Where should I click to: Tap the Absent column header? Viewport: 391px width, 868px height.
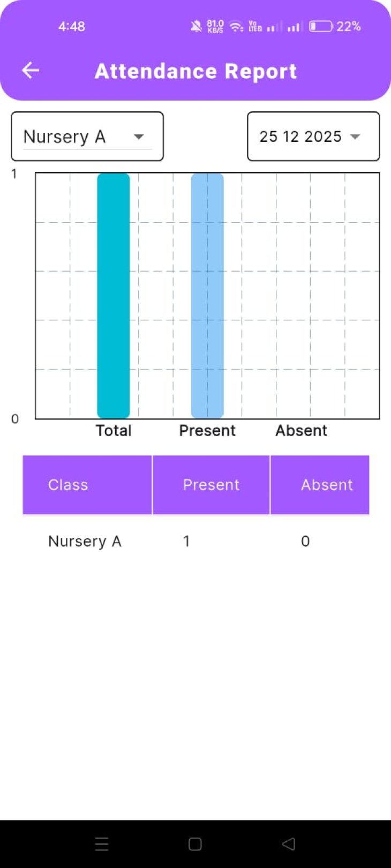[327, 485]
